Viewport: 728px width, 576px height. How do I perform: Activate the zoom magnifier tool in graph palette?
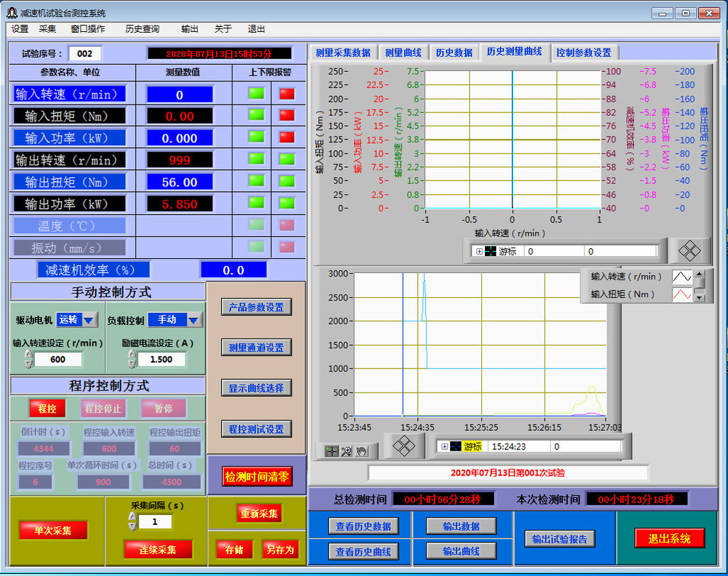tap(346, 451)
